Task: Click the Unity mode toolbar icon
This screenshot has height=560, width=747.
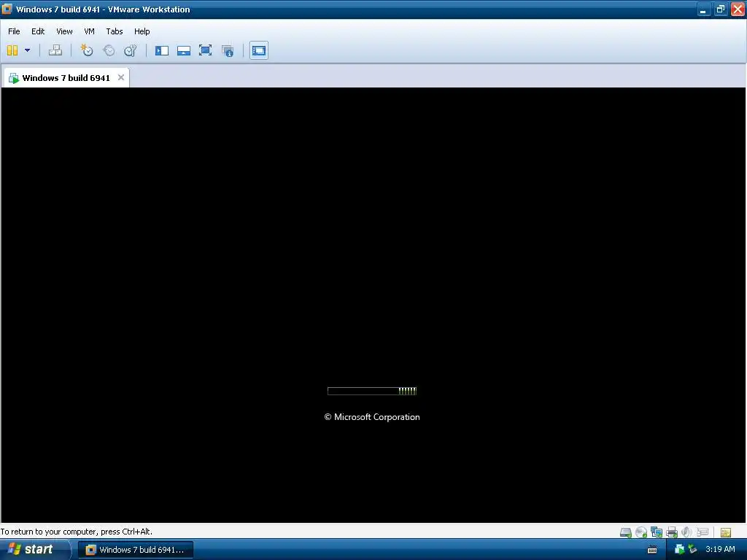Action: tap(228, 51)
